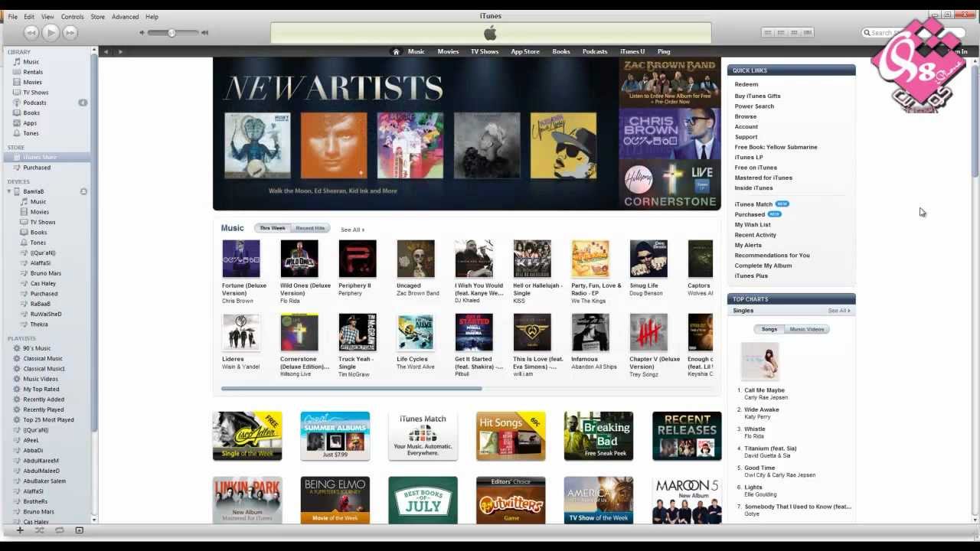This screenshot has height=551, width=980.
Task: Click iTunes Match in Quick Links
Action: pyautogui.click(x=754, y=204)
